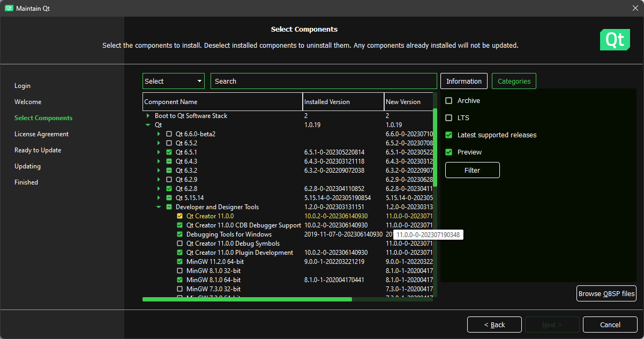Uncheck Qt Creator 11.0.0 Plugin Development
Viewport: 644px width, 339px height.
pyautogui.click(x=180, y=253)
